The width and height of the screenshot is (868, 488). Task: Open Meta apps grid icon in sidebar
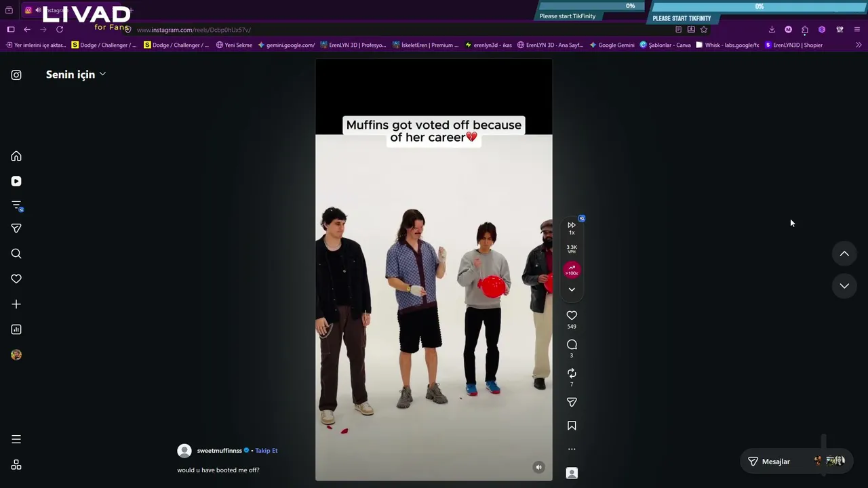pos(16,465)
